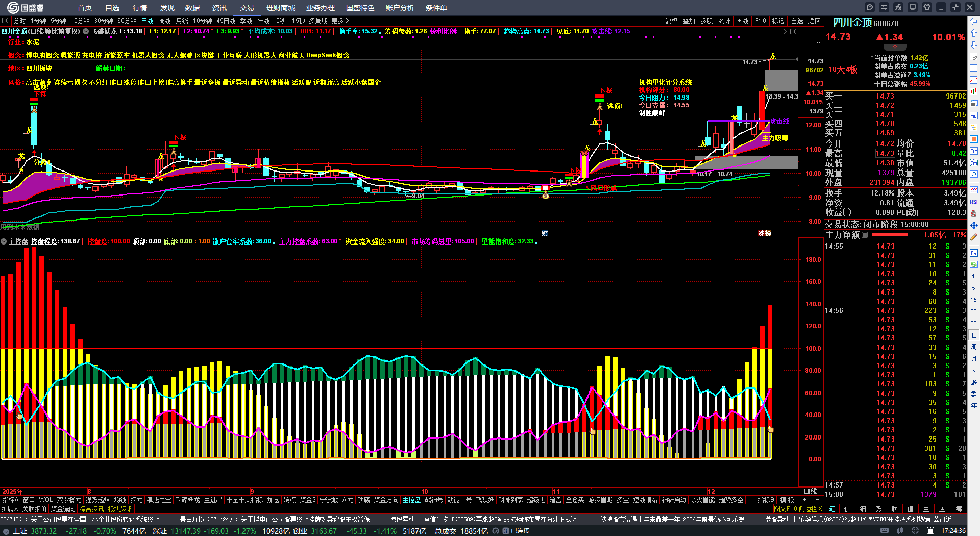Open the message chat icon in title bar

click(x=870, y=7)
